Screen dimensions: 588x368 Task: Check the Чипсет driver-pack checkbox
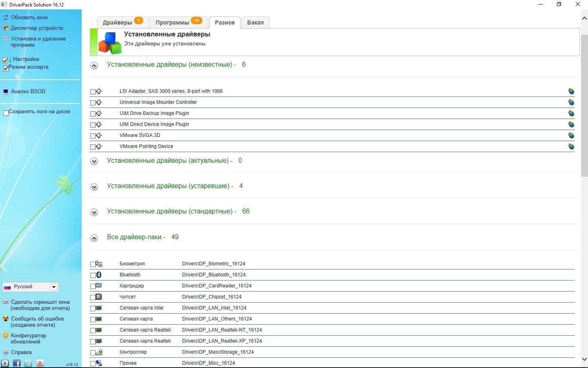[x=93, y=297]
